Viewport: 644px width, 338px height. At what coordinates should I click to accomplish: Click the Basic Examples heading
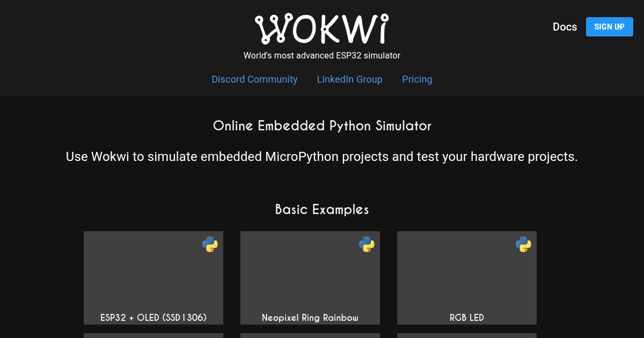tap(322, 209)
